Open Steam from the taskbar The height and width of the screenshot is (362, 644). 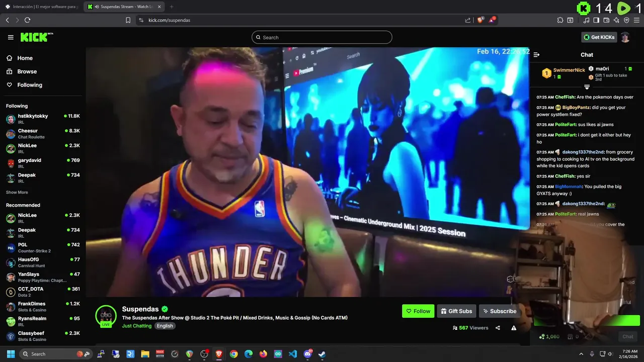tap(322, 354)
